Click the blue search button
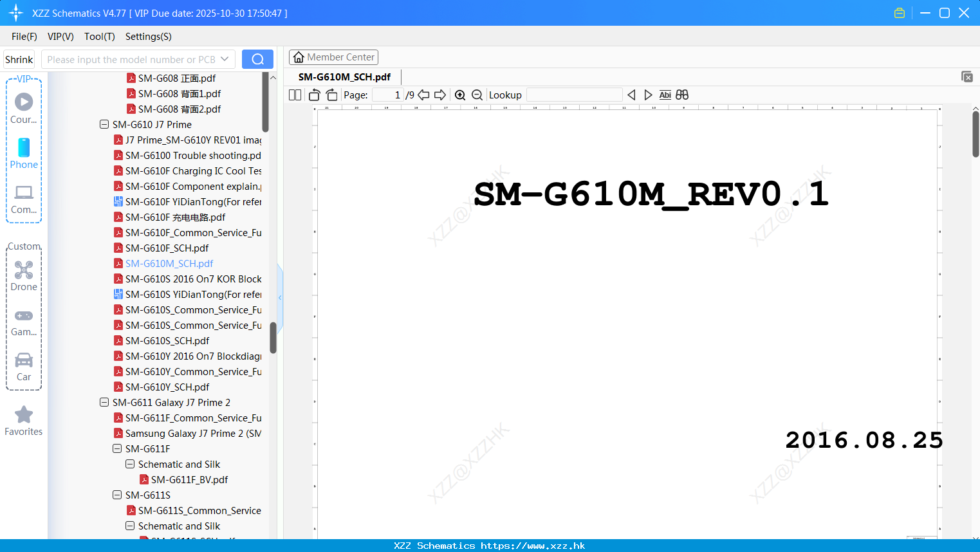Image resolution: width=980 pixels, height=552 pixels. 257,59
